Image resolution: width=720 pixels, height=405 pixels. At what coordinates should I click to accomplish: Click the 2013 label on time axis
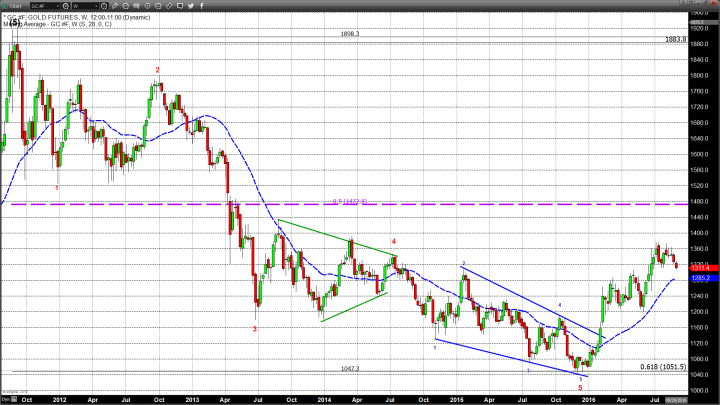pyautogui.click(x=192, y=400)
